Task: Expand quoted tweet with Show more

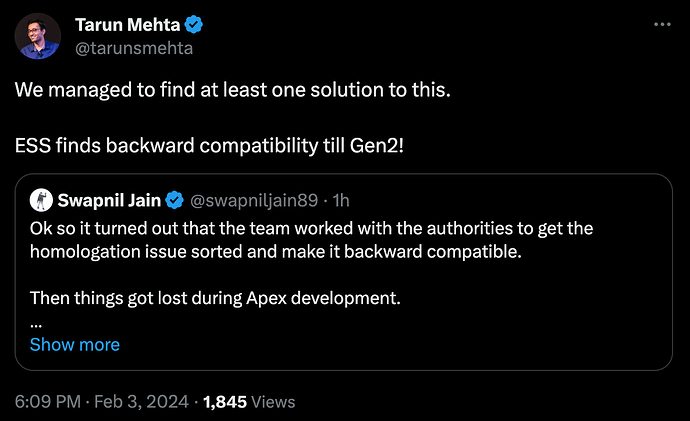Action: click(x=75, y=344)
